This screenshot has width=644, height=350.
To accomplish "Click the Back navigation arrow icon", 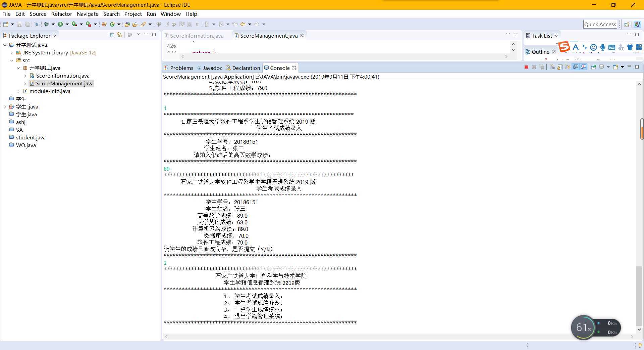I will point(243,24).
